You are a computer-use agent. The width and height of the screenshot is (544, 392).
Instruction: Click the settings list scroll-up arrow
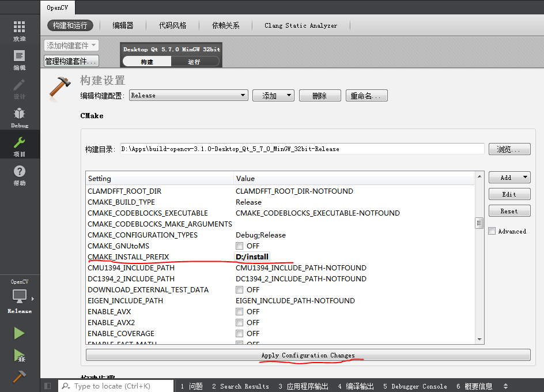[x=479, y=176]
